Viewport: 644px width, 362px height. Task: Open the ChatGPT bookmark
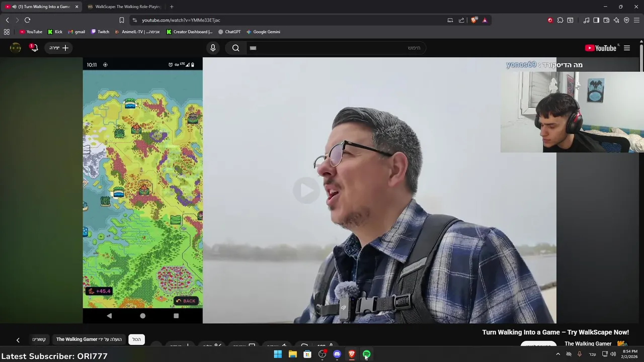tap(229, 32)
